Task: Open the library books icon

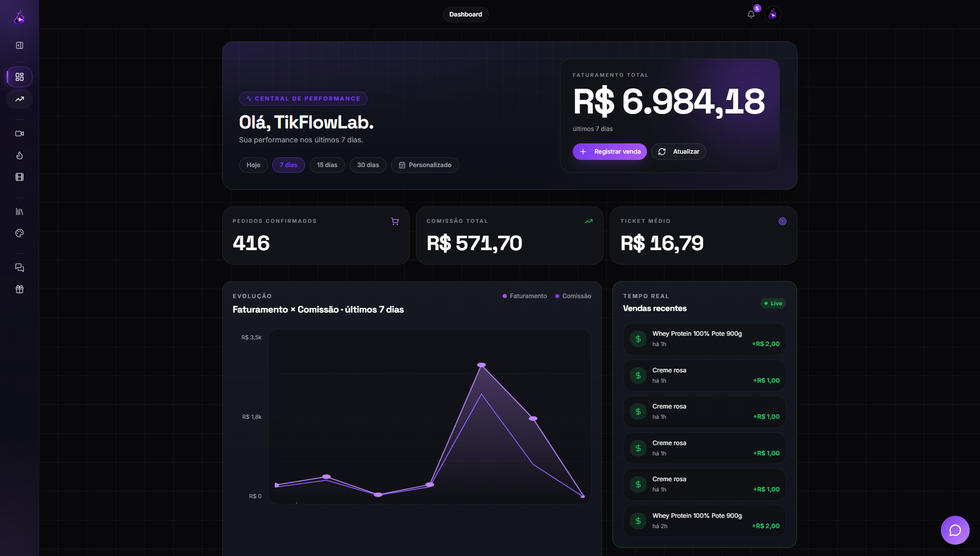Action: (x=20, y=211)
